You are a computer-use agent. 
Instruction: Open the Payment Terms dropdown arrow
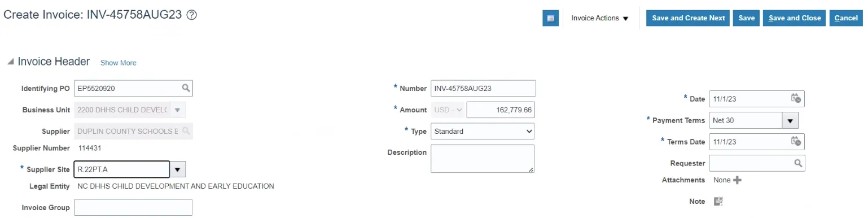[790, 120]
